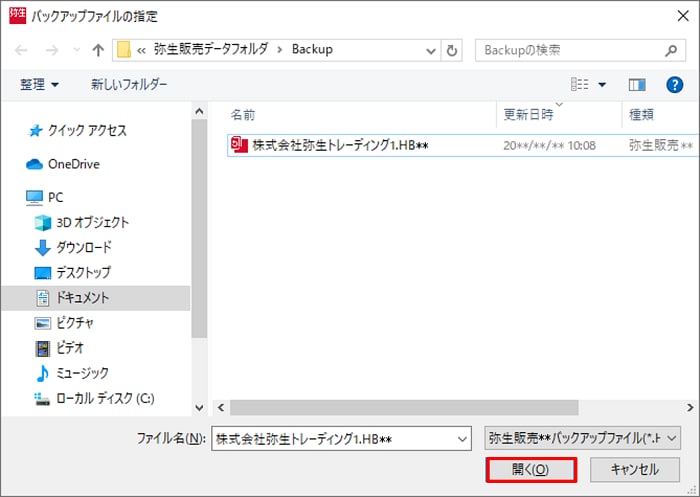
Task: Click the ダウンロード arrow icon
Action: [42, 248]
